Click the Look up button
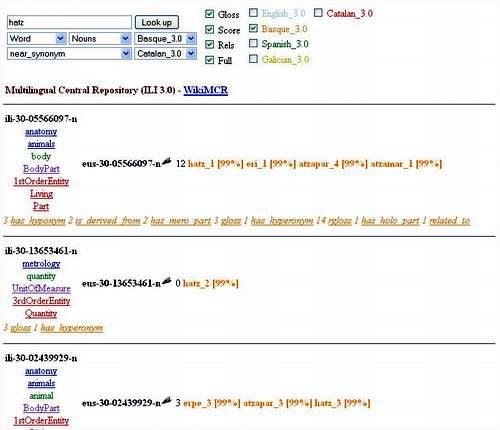The image size is (500, 430). 157,22
